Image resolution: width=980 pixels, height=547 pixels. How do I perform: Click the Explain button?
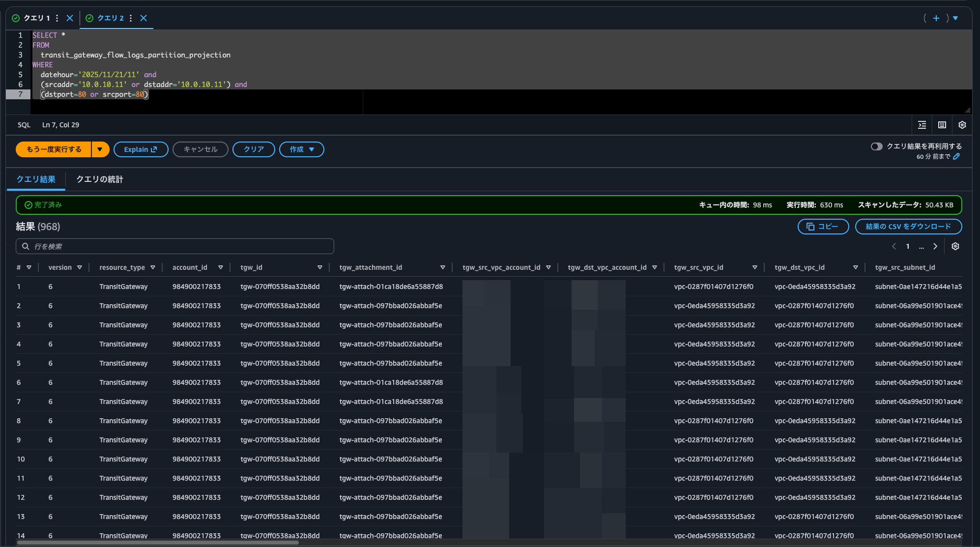141,149
